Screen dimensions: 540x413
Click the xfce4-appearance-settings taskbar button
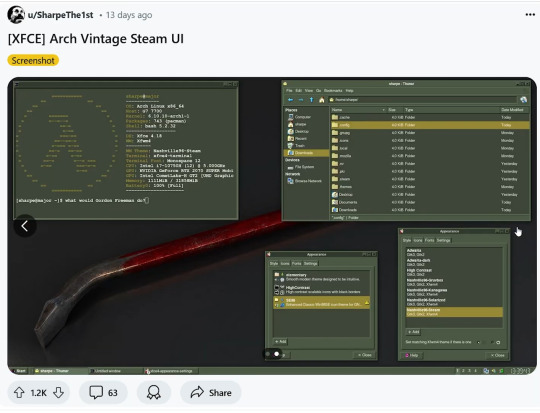pyautogui.click(x=171, y=371)
